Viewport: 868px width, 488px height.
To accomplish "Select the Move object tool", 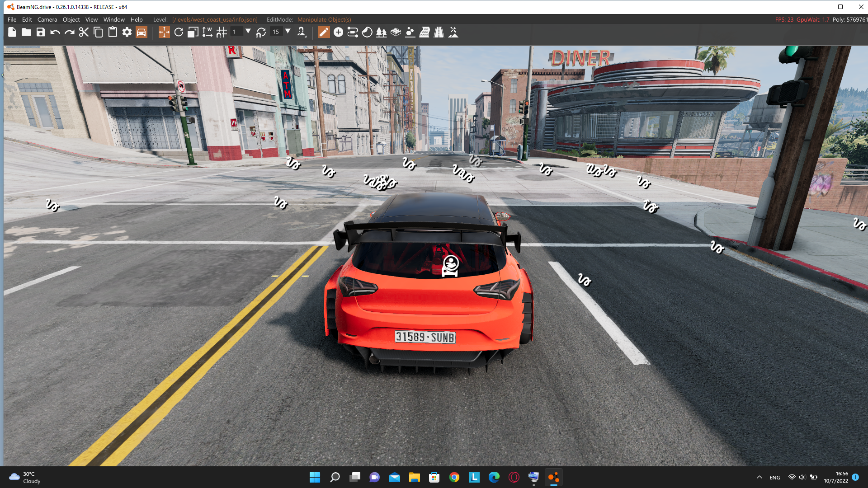I will tap(164, 32).
